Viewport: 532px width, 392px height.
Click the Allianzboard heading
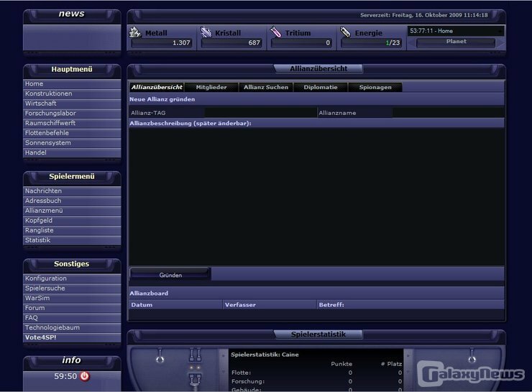coord(149,293)
